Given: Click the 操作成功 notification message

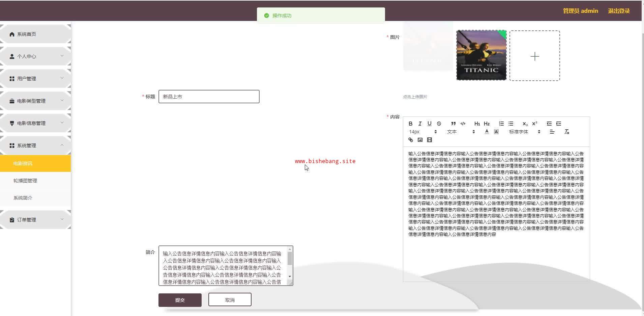Looking at the screenshot, I should pos(321,16).
